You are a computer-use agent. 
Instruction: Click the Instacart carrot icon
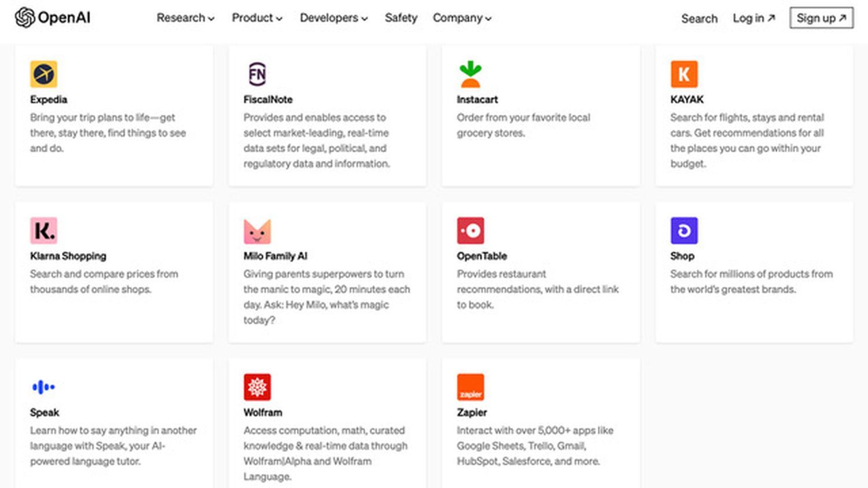click(x=470, y=74)
